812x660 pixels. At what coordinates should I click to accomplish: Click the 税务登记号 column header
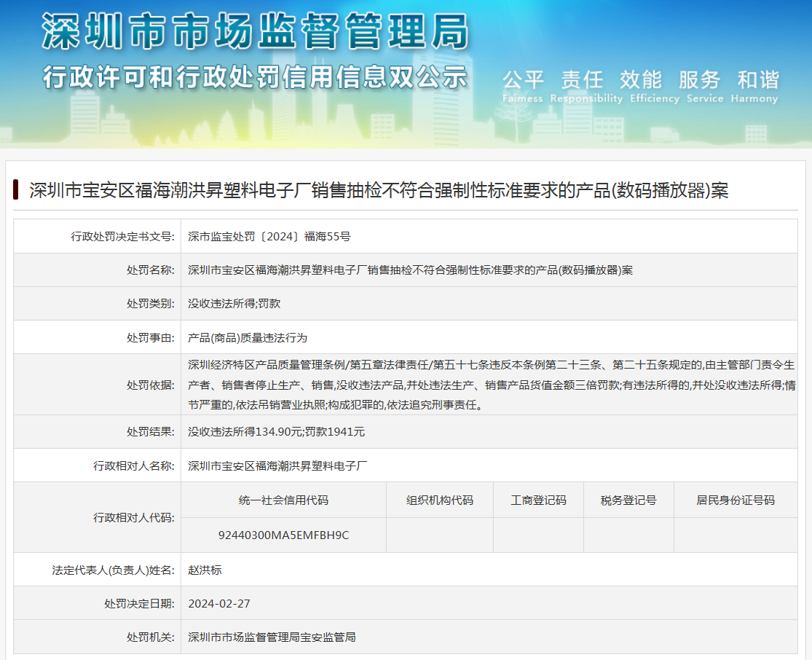(x=628, y=500)
